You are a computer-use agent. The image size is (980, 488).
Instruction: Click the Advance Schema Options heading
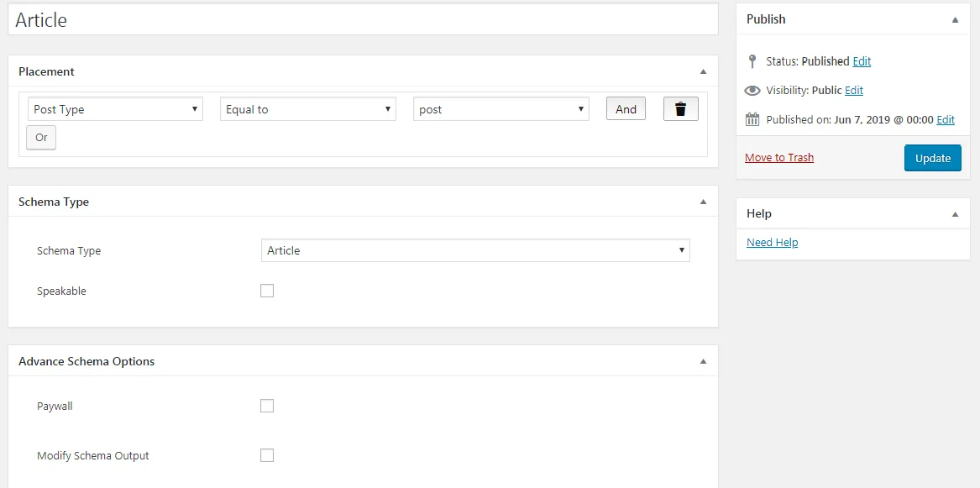[86, 361]
